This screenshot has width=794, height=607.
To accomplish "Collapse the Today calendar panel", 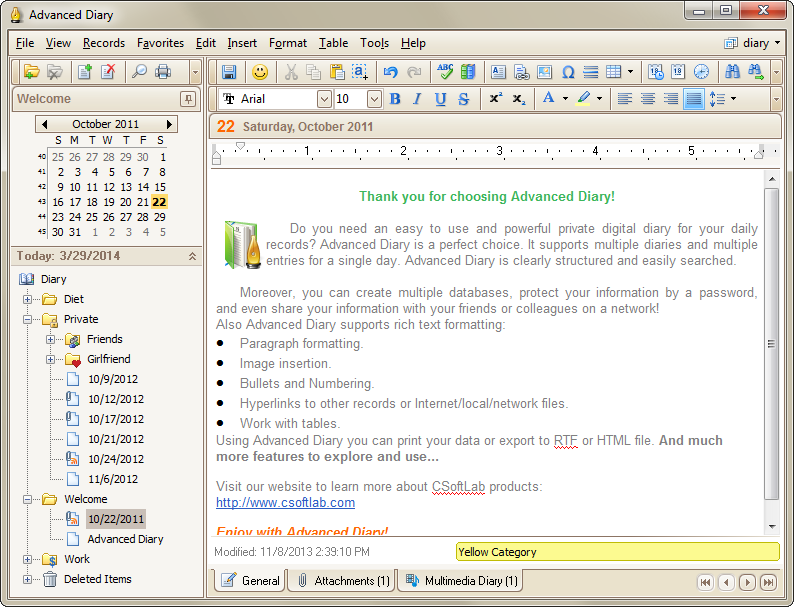I will click(192, 256).
